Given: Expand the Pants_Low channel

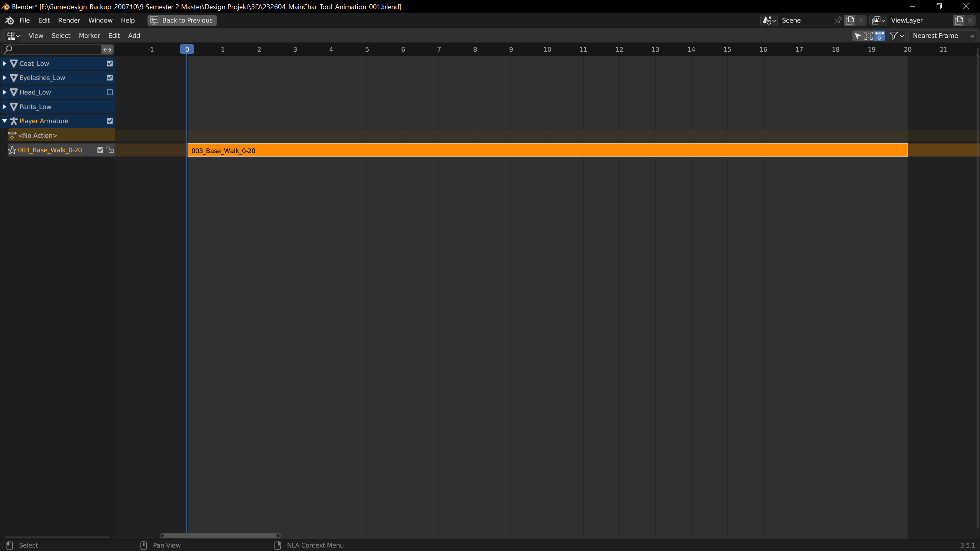Looking at the screenshot, I should (5, 107).
